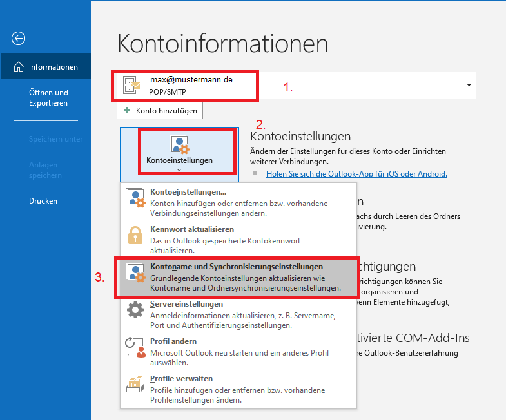Click the 'Microsoft Outlook neu starten' description text
Image resolution: width=506 pixels, height=420 pixels.
[x=239, y=358]
